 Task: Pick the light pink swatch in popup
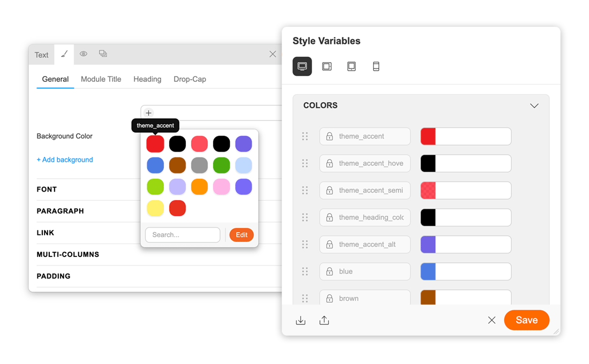pos(222,187)
